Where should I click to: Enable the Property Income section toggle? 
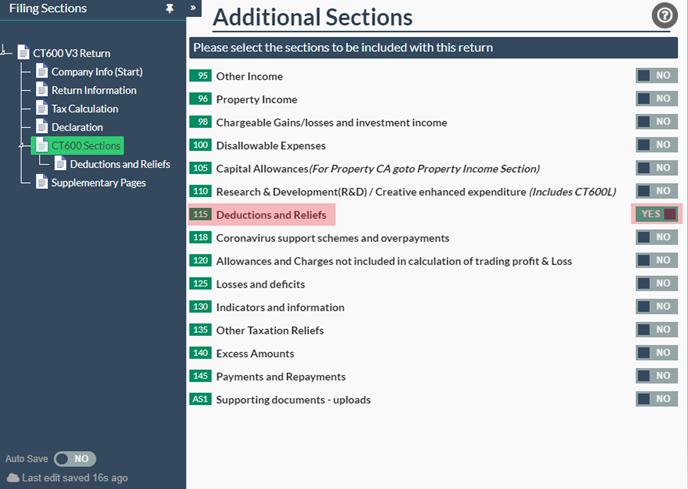657,99
